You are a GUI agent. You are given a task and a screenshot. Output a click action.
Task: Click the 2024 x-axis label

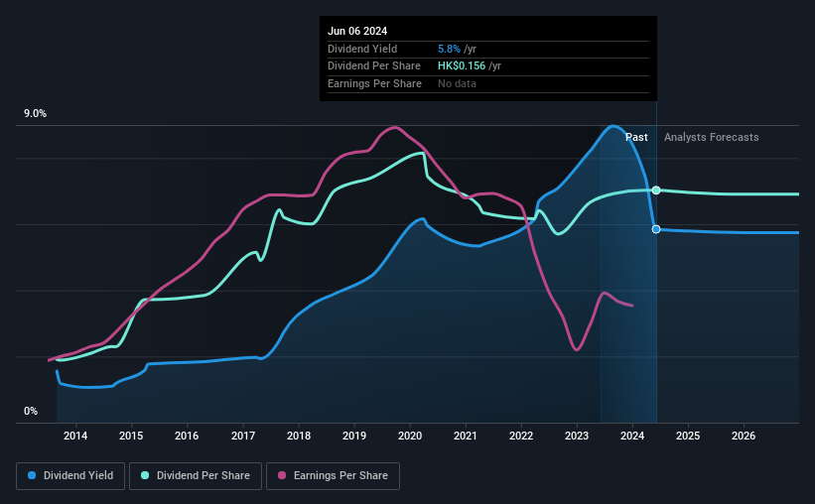point(632,436)
